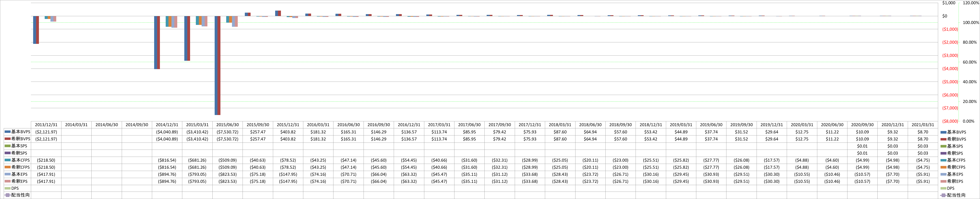Select the 2014/03/31 date column header

coord(76,125)
